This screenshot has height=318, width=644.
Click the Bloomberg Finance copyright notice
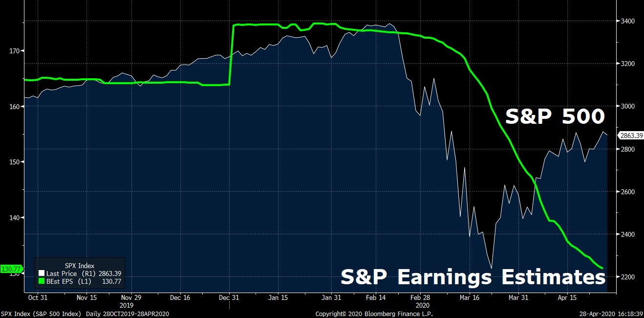(x=374, y=314)
